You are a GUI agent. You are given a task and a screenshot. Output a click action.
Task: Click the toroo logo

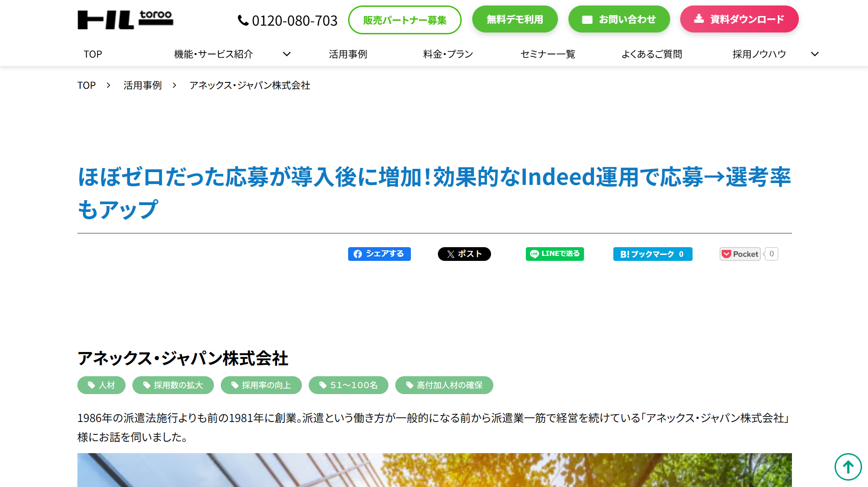pos(125,20)
